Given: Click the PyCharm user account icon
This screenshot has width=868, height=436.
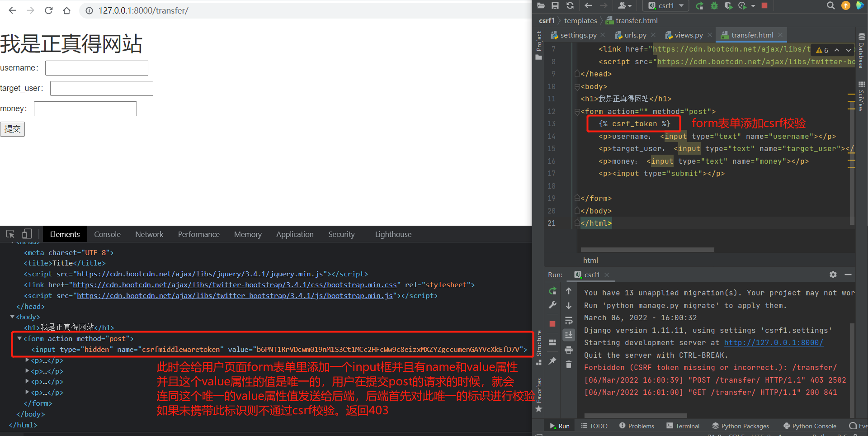Looking at the screenshot, I should (624, 5).
